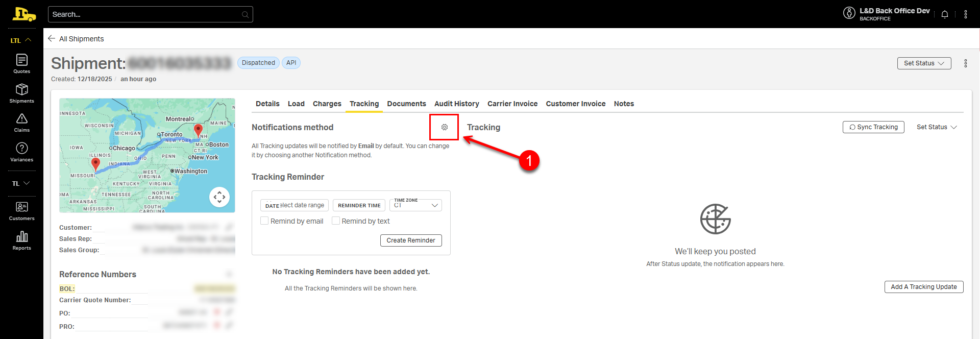Click "We'll keep you posted" message
Image resolution: width=980 pixels, height=339 pixels.
click(x=715, y=251)
